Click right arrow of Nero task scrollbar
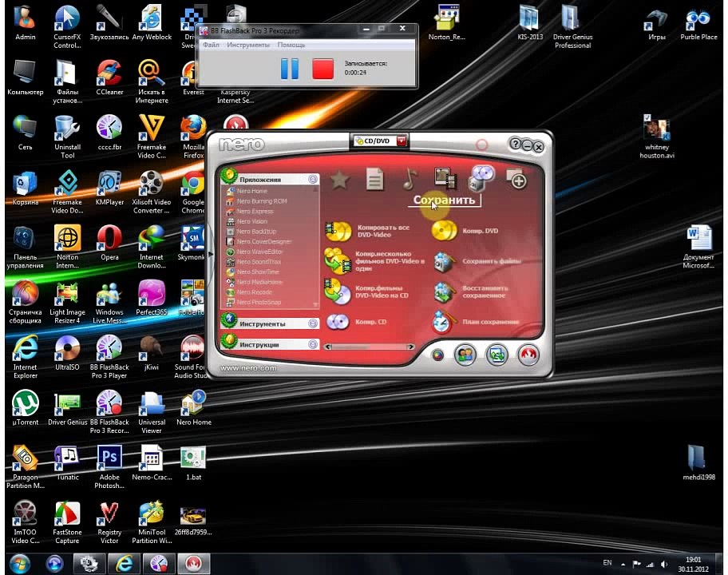 (410, 347)
